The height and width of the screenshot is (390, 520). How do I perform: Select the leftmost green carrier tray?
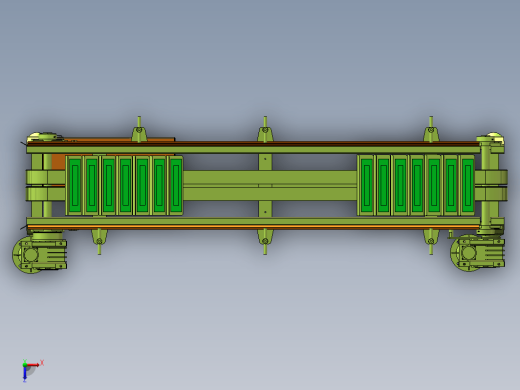pos(74,185)
